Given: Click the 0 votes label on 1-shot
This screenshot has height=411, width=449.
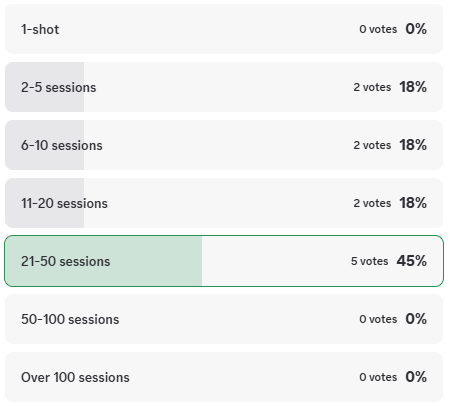Looking at the screenshot, I should click(x=378, y=29).
